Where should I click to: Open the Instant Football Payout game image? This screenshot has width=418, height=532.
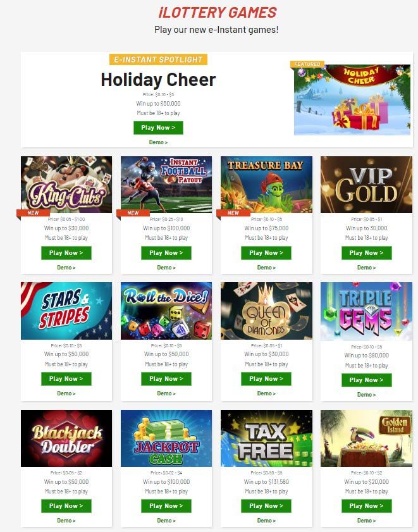tap(166, 185)
